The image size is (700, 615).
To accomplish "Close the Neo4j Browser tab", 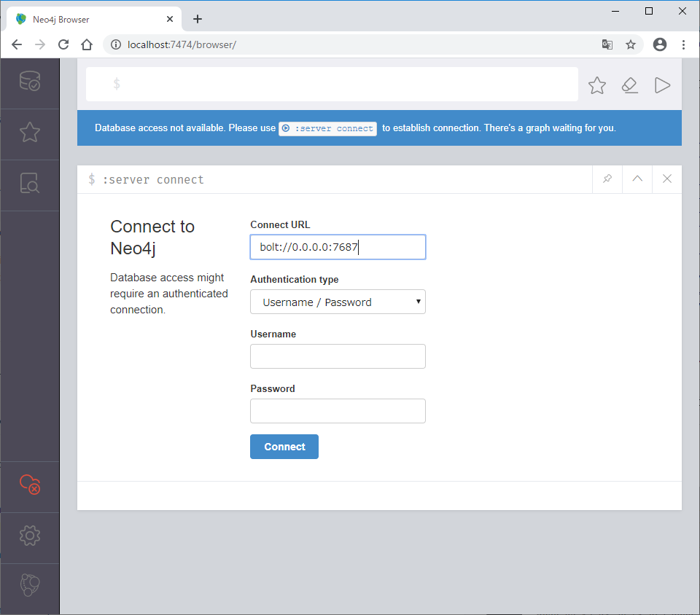I will pyautogui.click(x=170, y=19).
